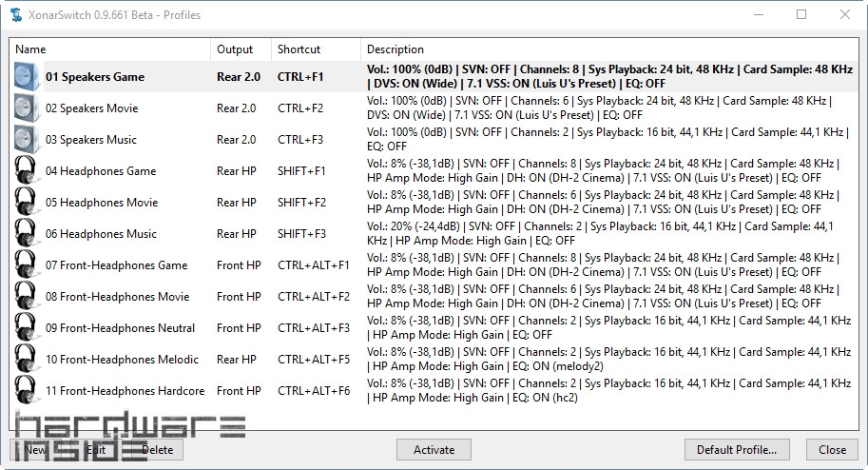
Task: Click the speaker icon for 03 Speakers Music
Action: coord(27,140)
